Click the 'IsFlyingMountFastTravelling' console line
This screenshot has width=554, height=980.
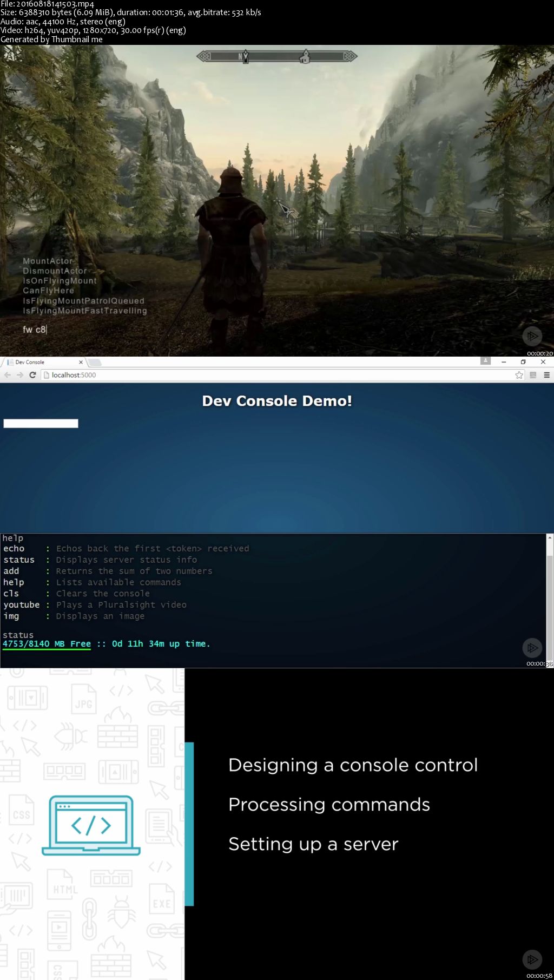(x=85, y=311)
